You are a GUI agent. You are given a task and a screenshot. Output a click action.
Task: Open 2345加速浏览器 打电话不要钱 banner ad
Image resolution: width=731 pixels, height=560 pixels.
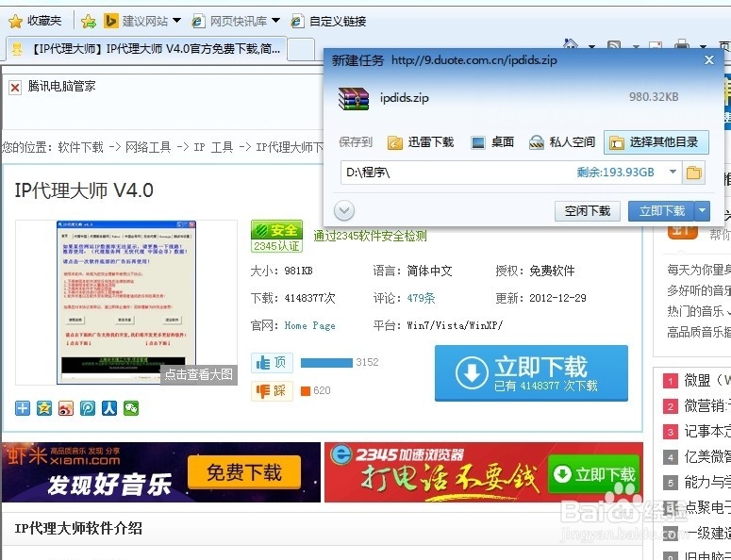(x=484, y=472)
